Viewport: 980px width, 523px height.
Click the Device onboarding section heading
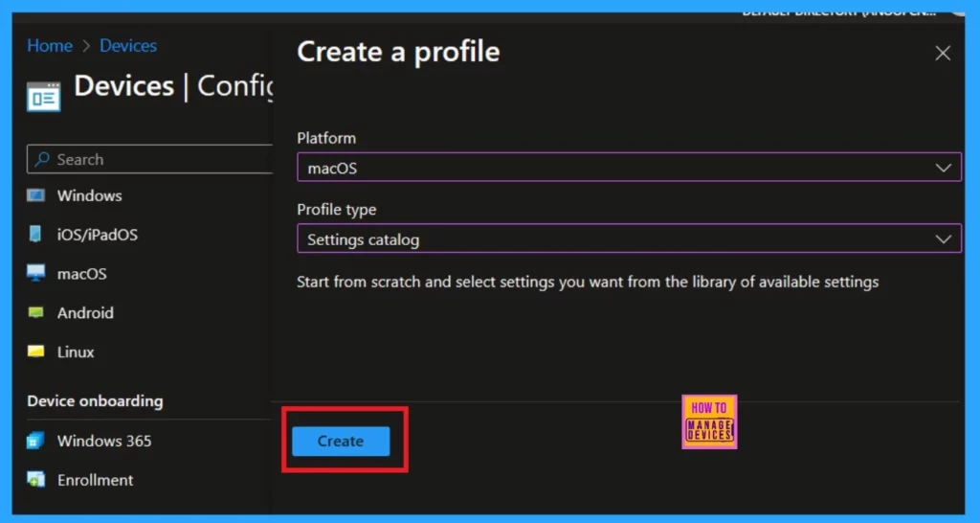point(95,401)
